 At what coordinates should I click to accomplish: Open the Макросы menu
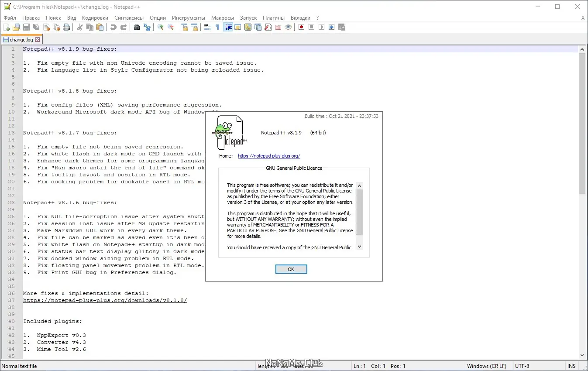pyautogui.click(x=223, y=18)
